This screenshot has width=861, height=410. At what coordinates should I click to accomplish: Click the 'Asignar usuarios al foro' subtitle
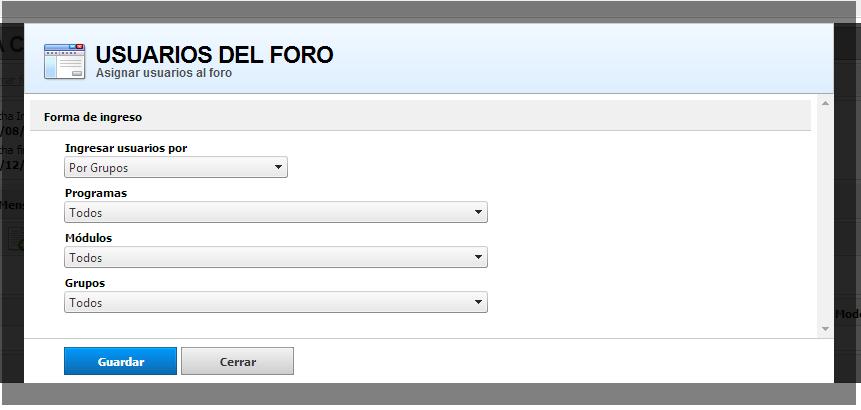pyautogui.click(x=164, y=73)
